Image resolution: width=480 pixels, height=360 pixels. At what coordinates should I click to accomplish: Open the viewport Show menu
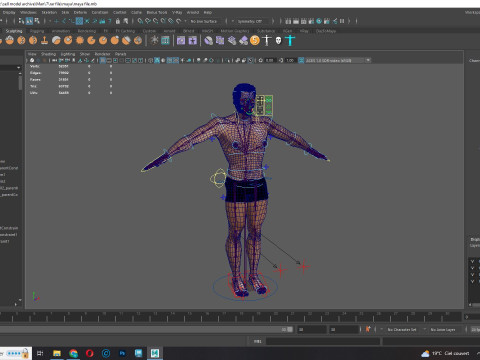click(85, 54)
